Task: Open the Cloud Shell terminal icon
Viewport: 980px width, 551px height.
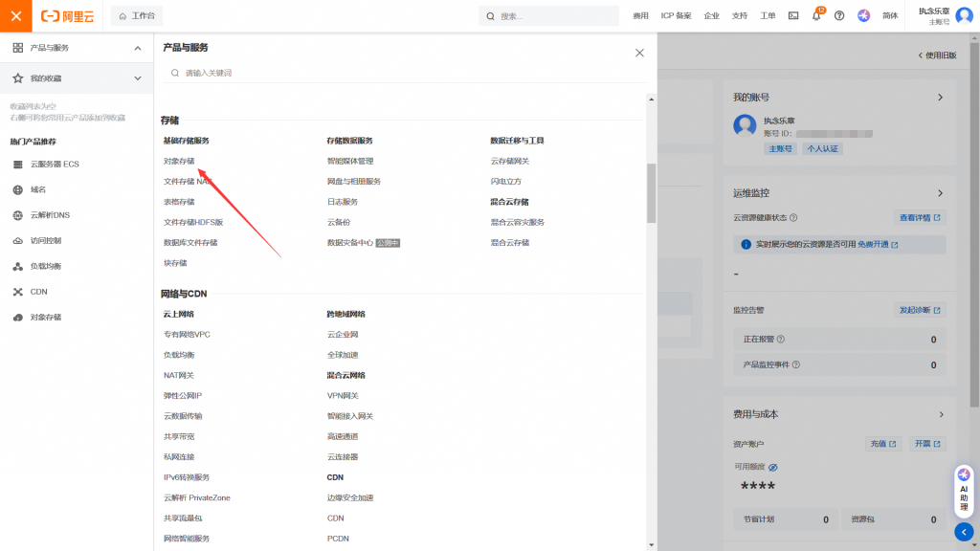Action: [793, 16]
